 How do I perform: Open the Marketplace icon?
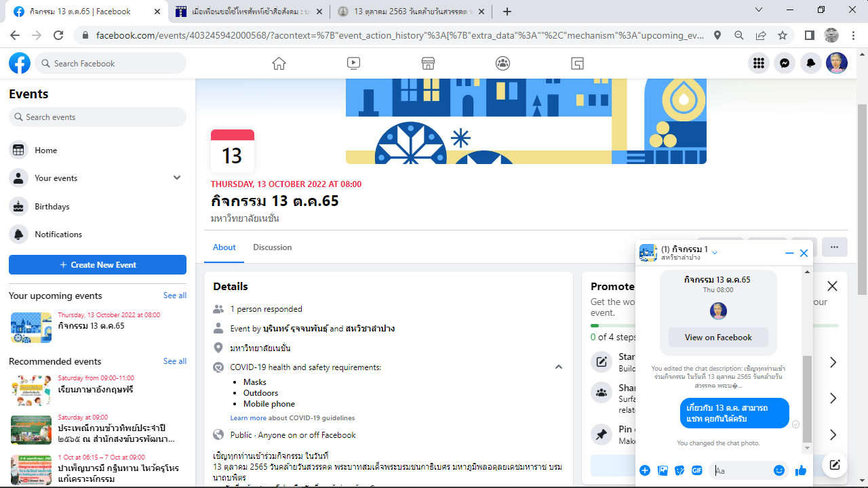[x=428, y=63]
